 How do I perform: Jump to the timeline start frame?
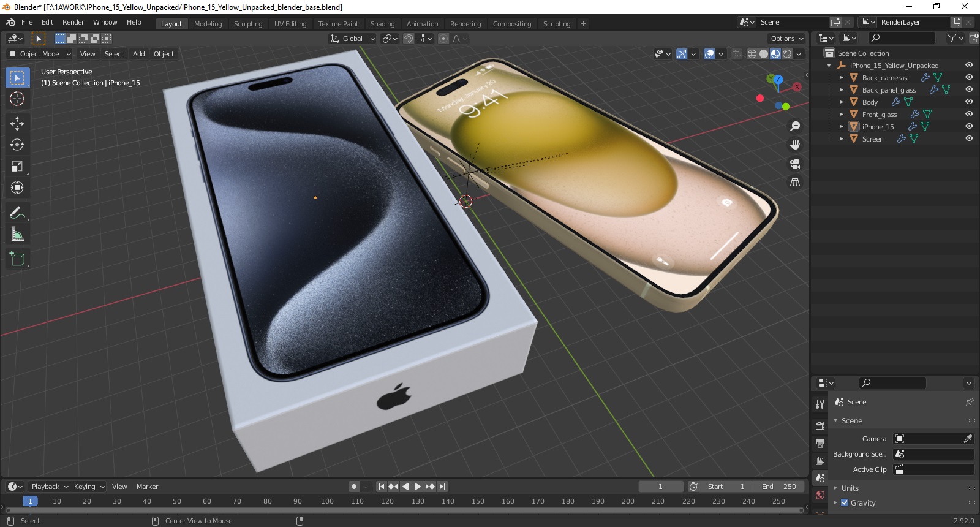point(381,487)
